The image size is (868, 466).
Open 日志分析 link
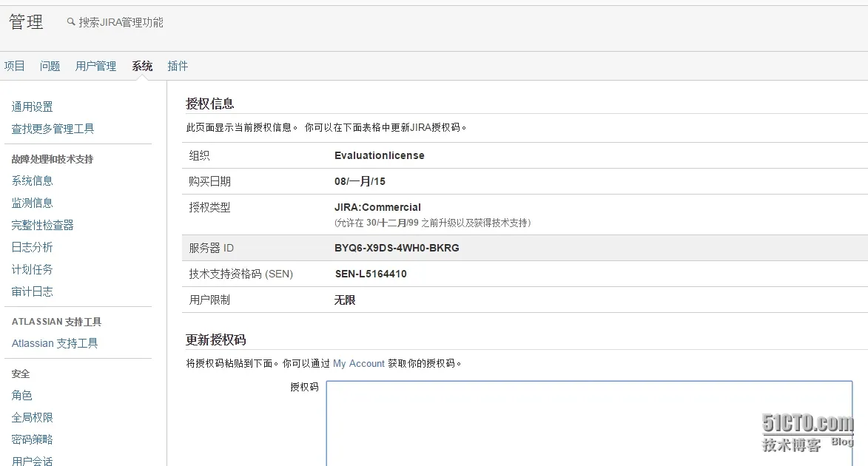(x=32, y=247)
